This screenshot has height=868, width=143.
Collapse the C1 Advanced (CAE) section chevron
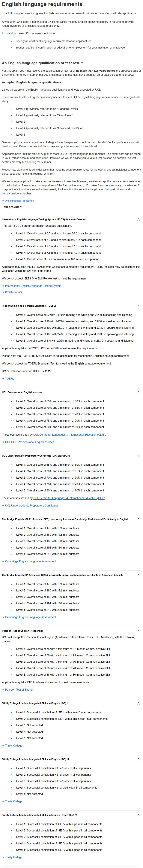pyautogui.click(x=138, y=575)
